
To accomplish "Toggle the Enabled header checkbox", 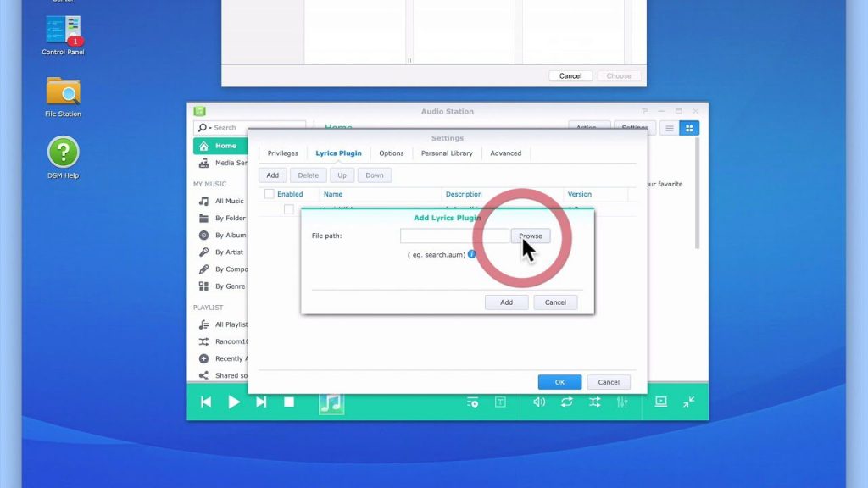I will click(x=269, y=194).
